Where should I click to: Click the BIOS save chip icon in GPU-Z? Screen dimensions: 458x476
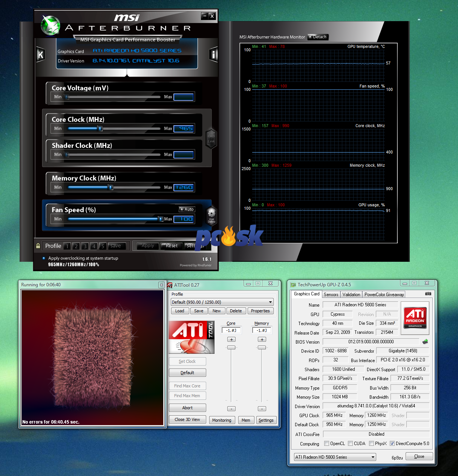[425, 341]
